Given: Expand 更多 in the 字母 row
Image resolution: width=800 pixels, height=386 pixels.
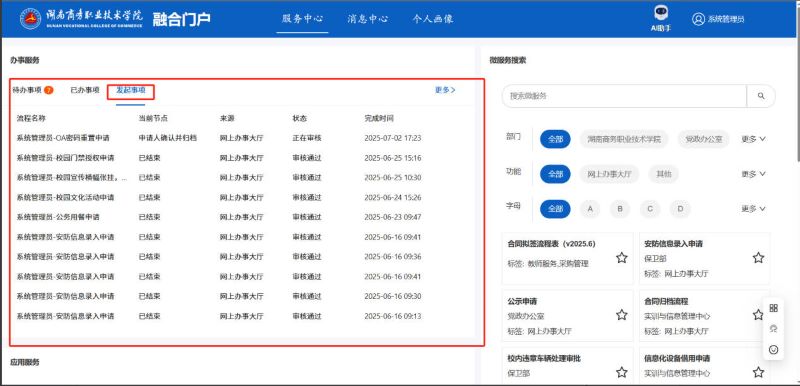Looking at the screenshot, I should (x=753, y=209).
